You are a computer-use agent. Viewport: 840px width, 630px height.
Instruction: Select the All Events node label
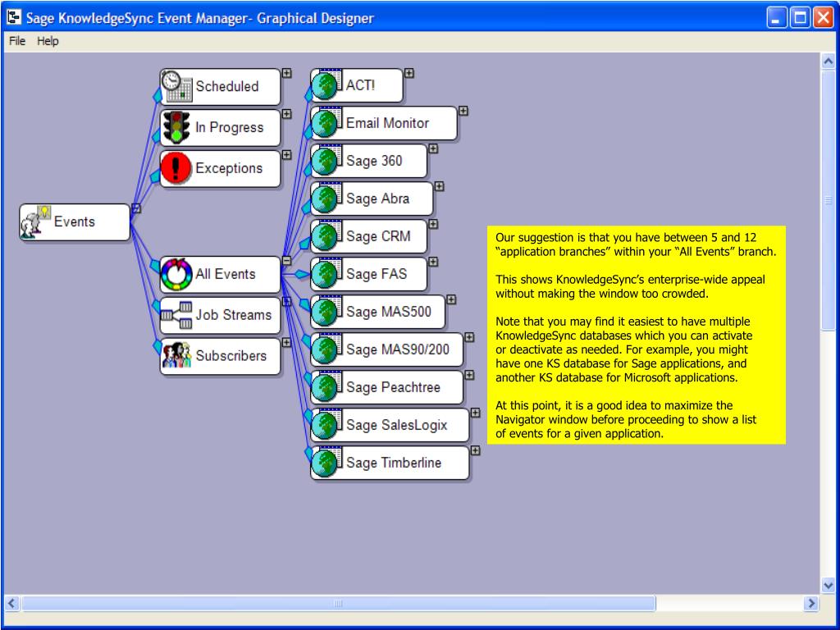[x=226, y=274]
